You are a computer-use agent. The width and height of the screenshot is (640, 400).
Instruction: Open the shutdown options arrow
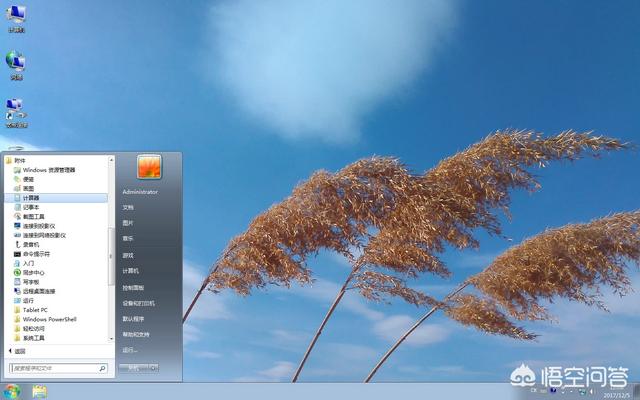154,368
